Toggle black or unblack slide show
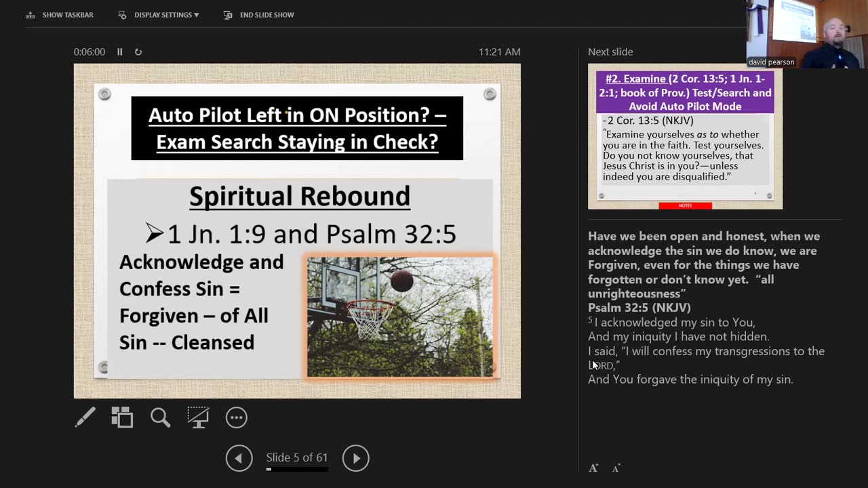868x488 pixels. pyautogui.click(x=198, y=418)
